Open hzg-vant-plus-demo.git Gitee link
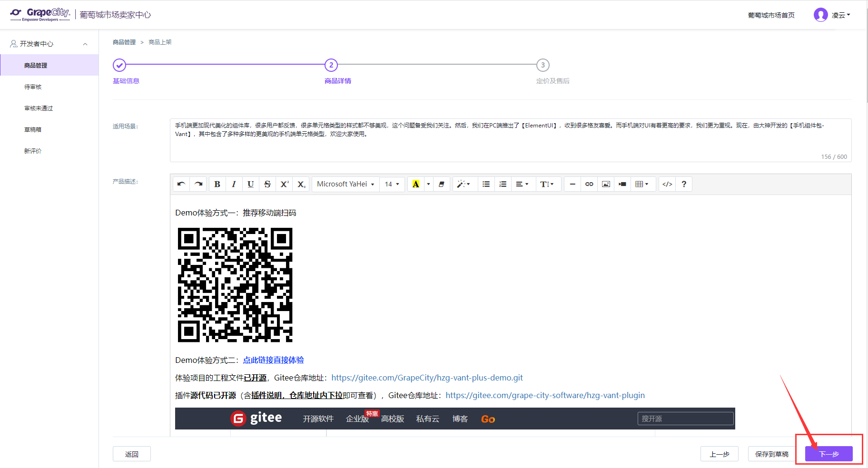This screenshot has height=468, width=868. 427,378
